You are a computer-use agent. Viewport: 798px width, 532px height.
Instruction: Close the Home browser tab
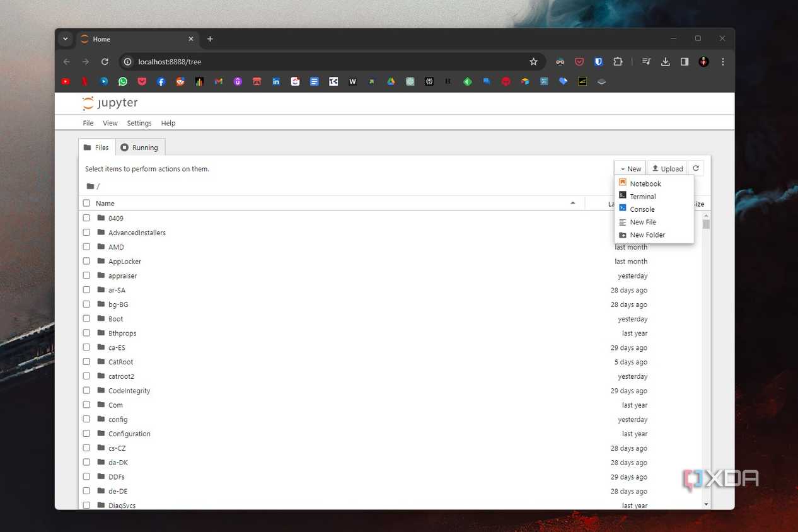(x=191, y=39)
